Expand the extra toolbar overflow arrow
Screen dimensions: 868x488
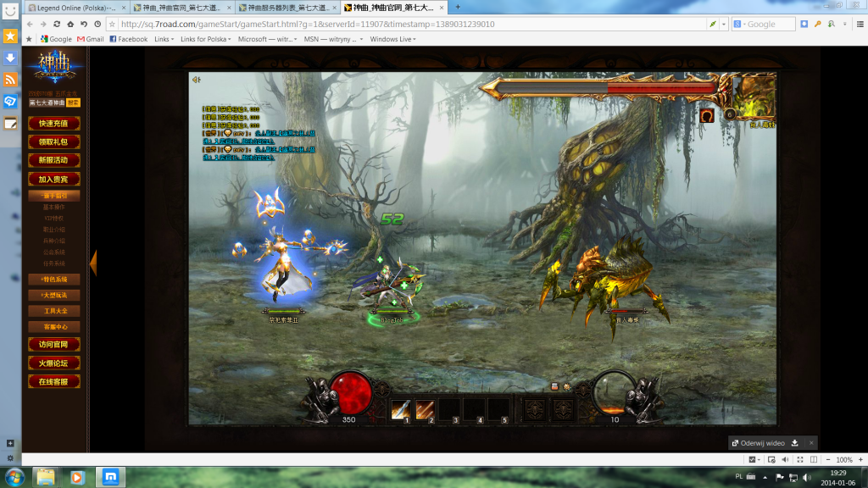pyautogui.click(x=845, y=25)
